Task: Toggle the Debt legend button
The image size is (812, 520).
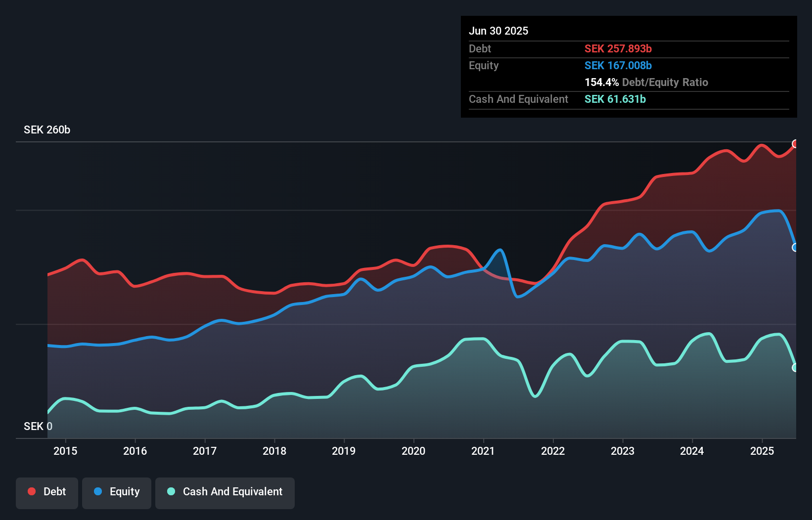Action: [x=47, y=492]
